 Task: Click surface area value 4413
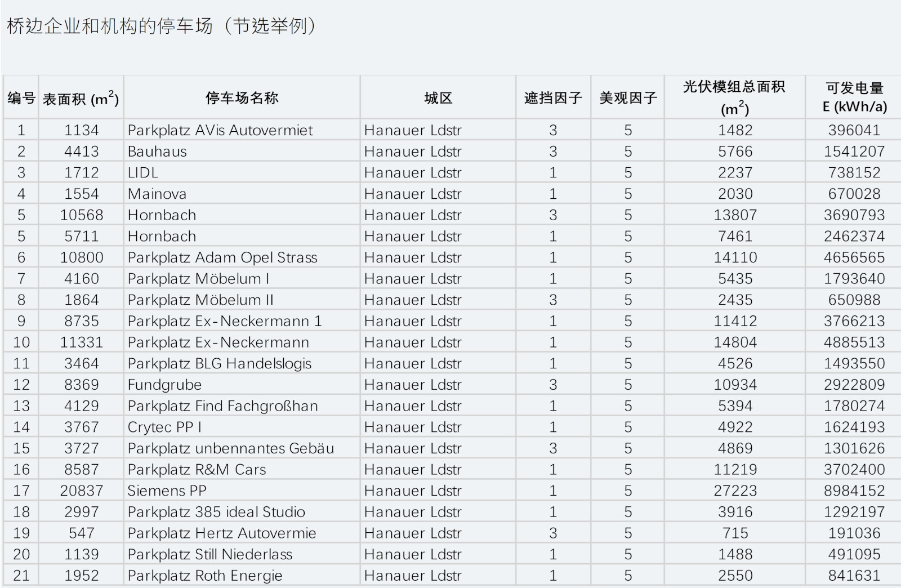[82, 152]
